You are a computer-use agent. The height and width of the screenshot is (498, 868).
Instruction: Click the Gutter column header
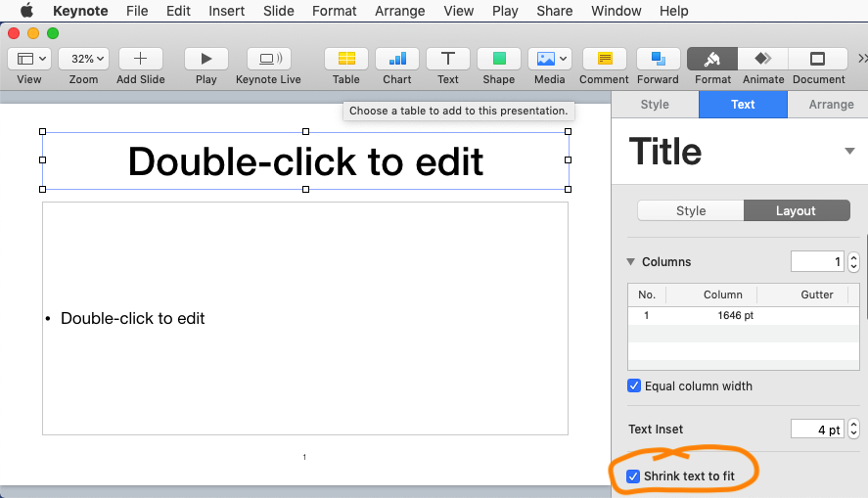click(816, 294)
